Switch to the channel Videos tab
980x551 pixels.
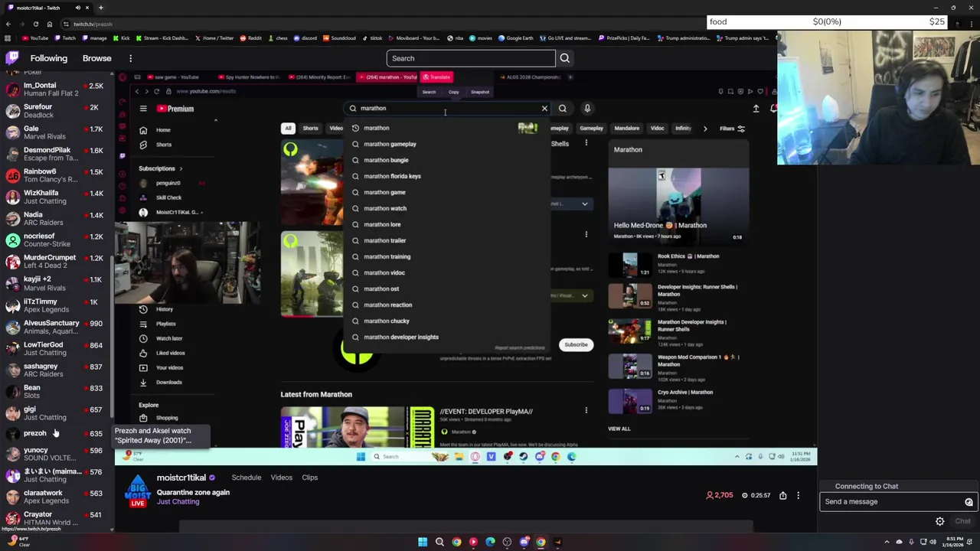(x=281, y=478)
